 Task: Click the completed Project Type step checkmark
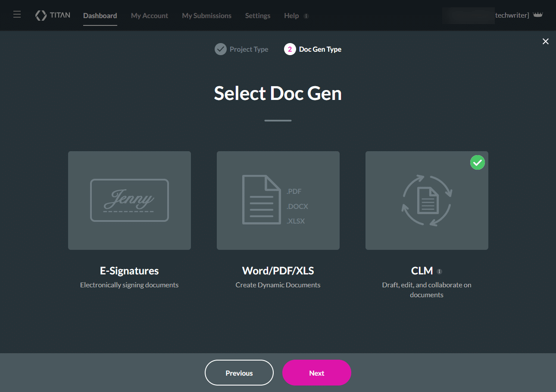[220, 49]
